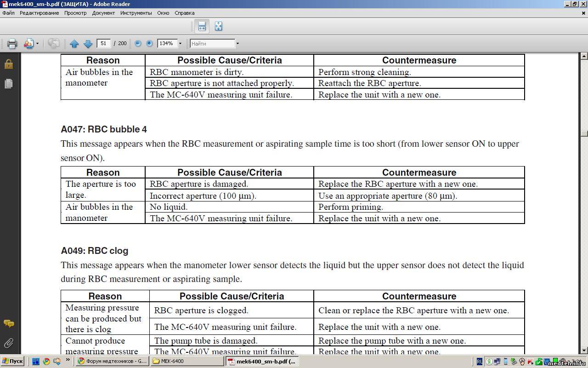The height and width of the screenshot is (368, 588).
Task: Open the Pages panel in the sidebar
Action: (x=9, y=84)
